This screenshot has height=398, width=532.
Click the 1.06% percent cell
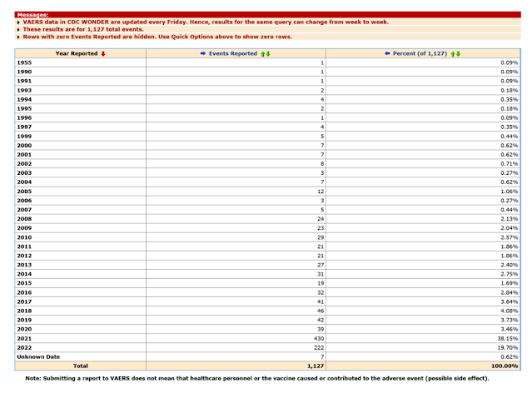click(x=510, y=192)
